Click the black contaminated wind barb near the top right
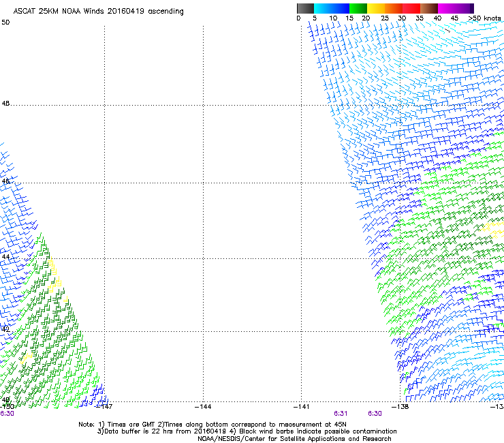The width and height of the screenshot is (504, 443). coord(447,30)
